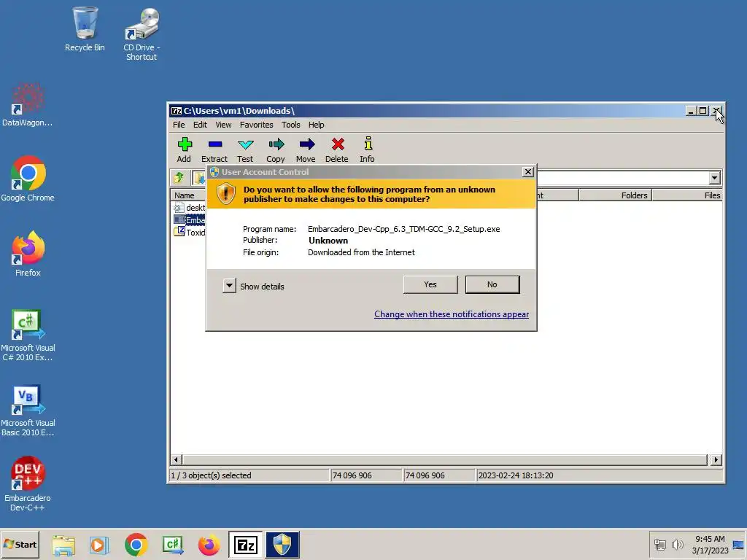This screenshot has width=747, height=560.
Task: Click the taskbar clock showing 9:45 AM
Action: (x=710, y=544)
